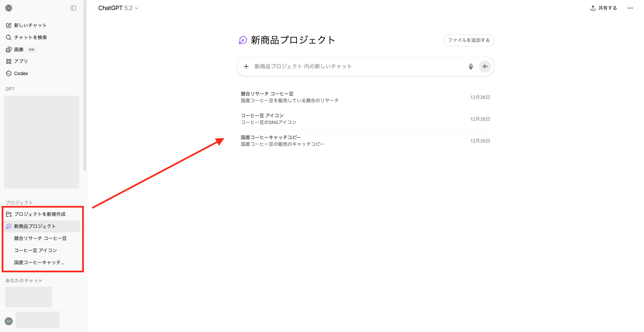Click the ChatGPT logo at top left

click(8, 8)
